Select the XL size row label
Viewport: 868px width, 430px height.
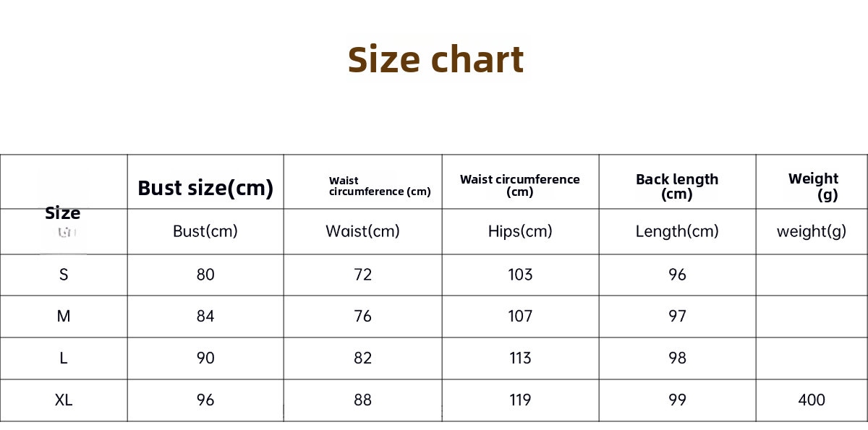(x=64, y=400)
